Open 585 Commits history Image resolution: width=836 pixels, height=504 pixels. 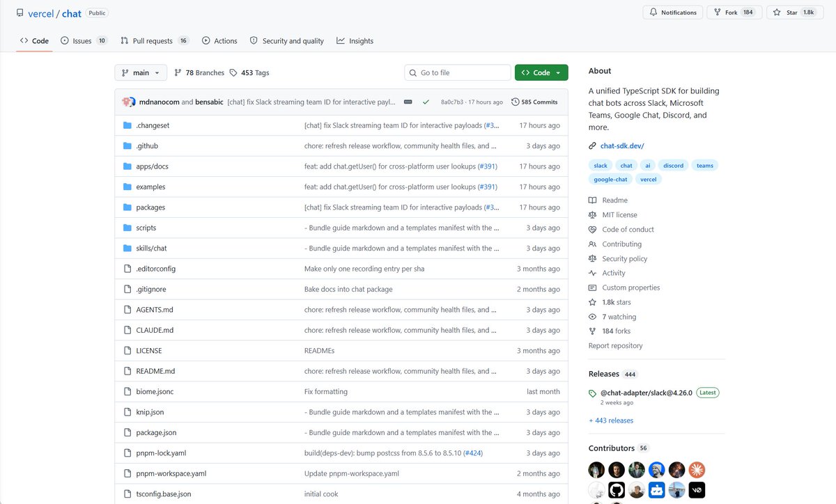[x=534, y=102]
